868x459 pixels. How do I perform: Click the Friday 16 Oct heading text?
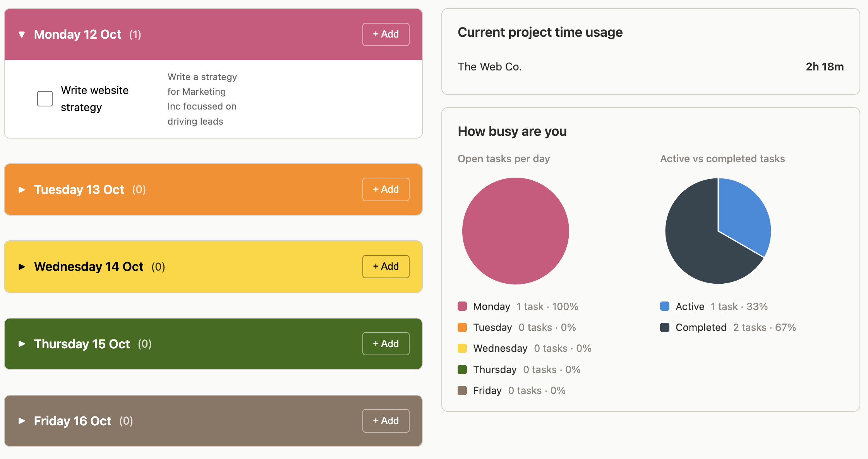click(x=72, y=421)
